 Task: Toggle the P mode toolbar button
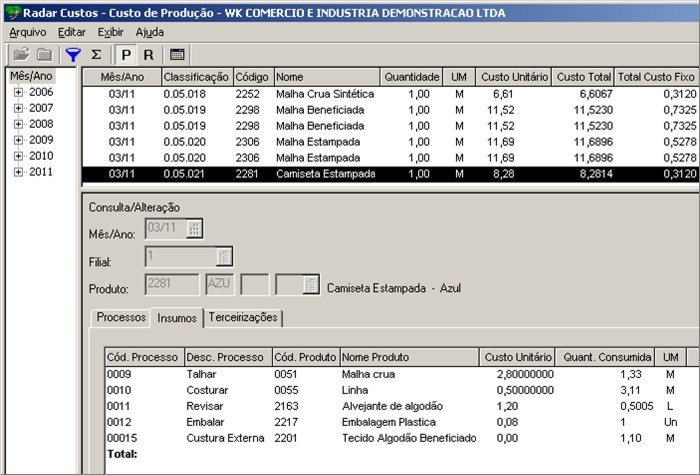(126, 54)
